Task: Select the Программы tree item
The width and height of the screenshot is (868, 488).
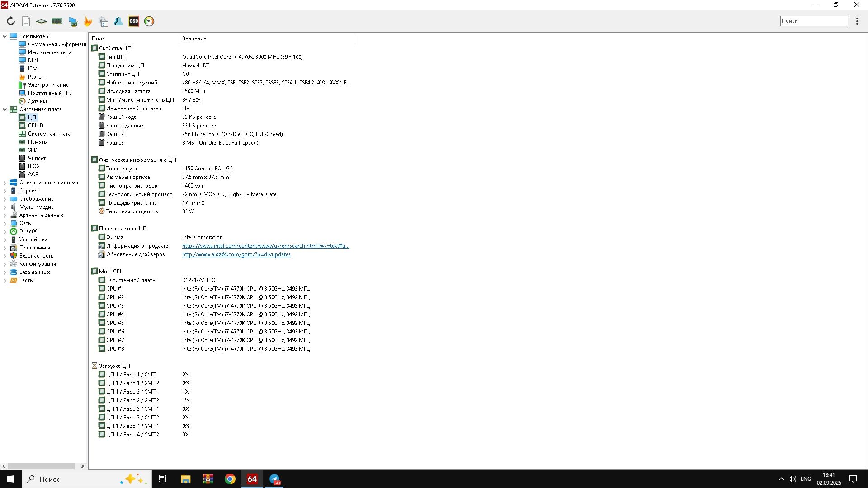Action: [30, 248]
